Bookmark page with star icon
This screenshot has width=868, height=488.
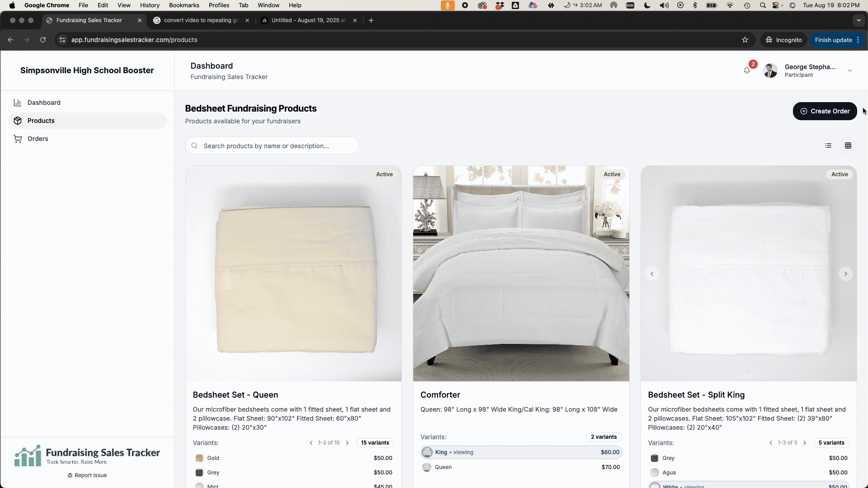[x=745, y=40]
